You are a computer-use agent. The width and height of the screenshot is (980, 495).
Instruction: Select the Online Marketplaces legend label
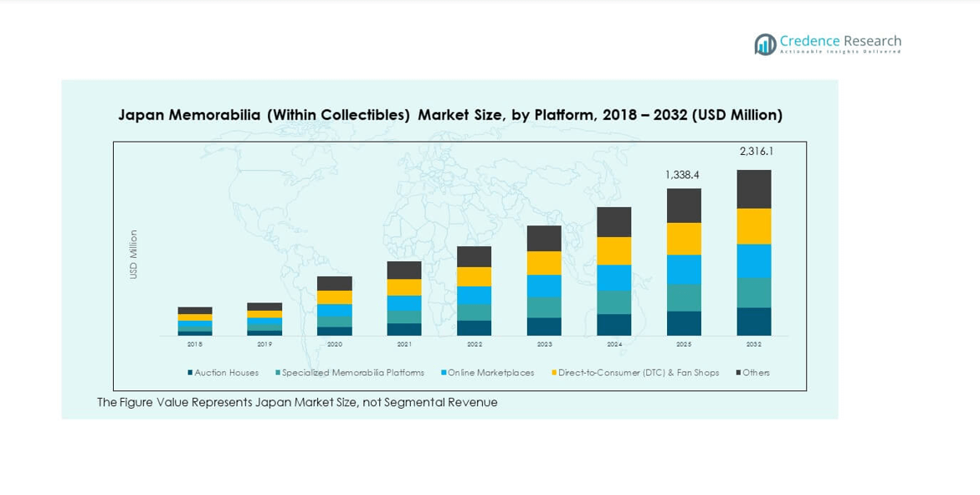click(x=491, y=373)
